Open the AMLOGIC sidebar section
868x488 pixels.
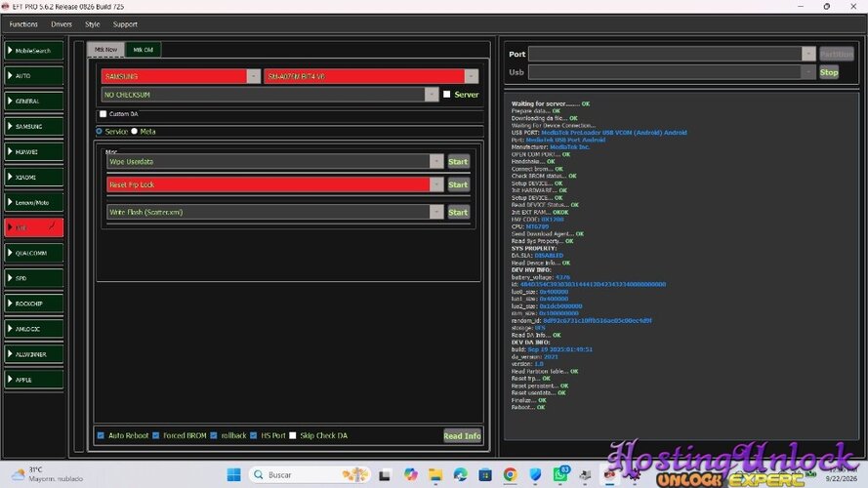tap(34, 329)
